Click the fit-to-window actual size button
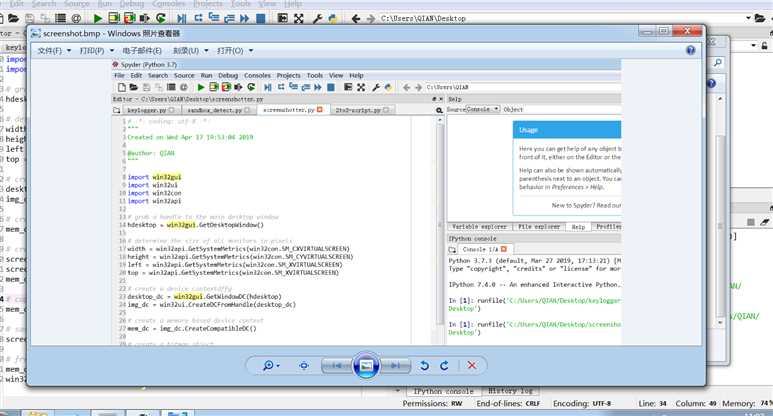 coord(304,366)
